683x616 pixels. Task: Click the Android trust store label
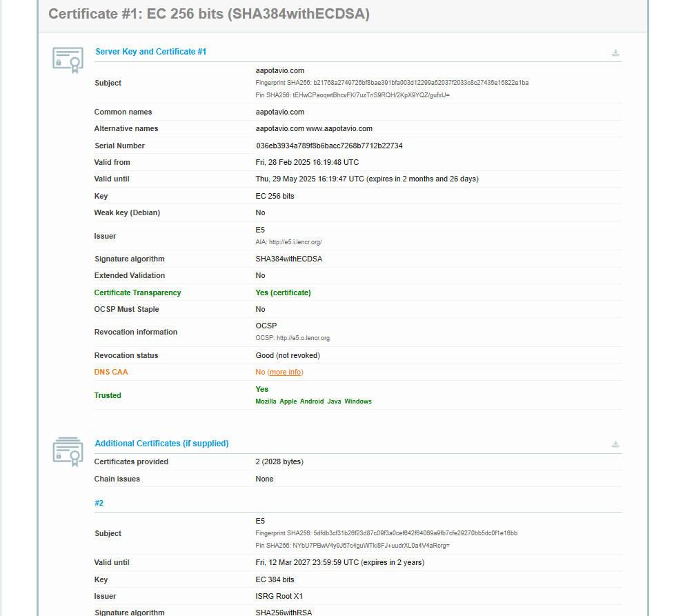[x=312, y=401]
